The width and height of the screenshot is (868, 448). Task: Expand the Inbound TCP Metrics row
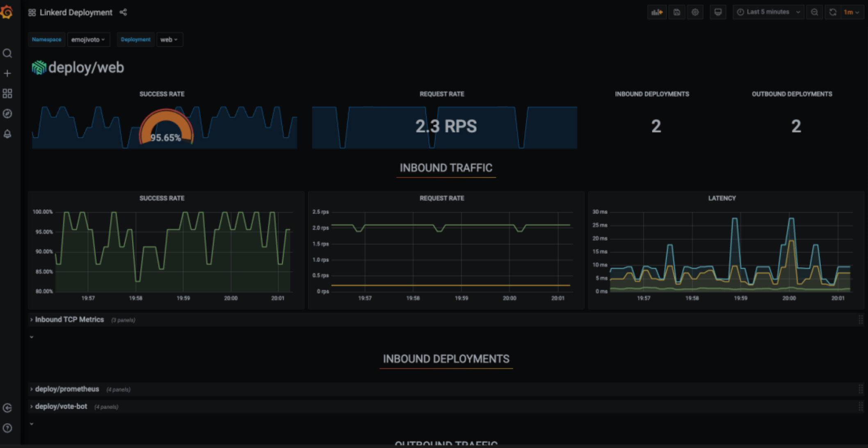(69, 320)
